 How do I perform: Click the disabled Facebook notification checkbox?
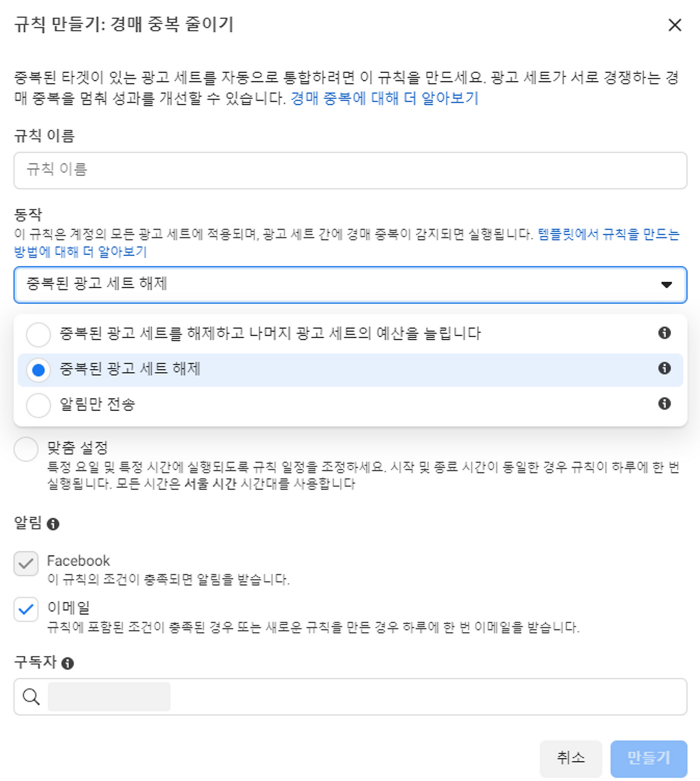[25, 565]
